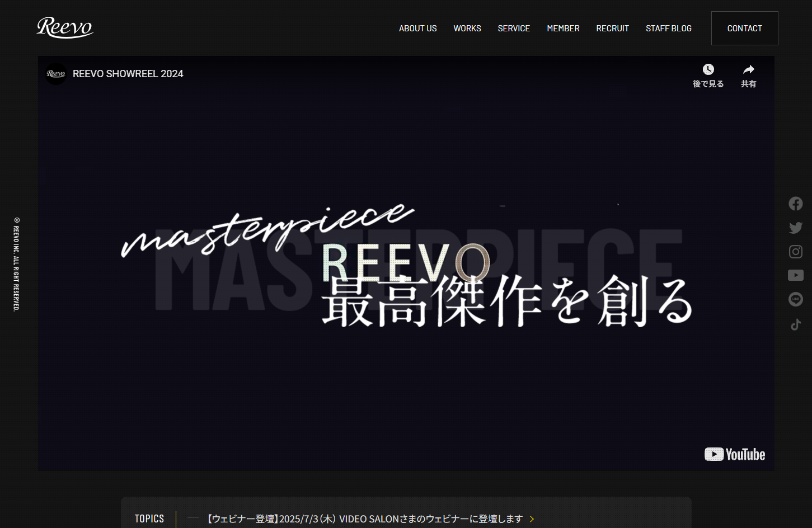The width and height of the screenshot is (812, 528).
Task: Click the REEVO SHOWREEL 2024 video title
Action: click(x=128, y=74)
